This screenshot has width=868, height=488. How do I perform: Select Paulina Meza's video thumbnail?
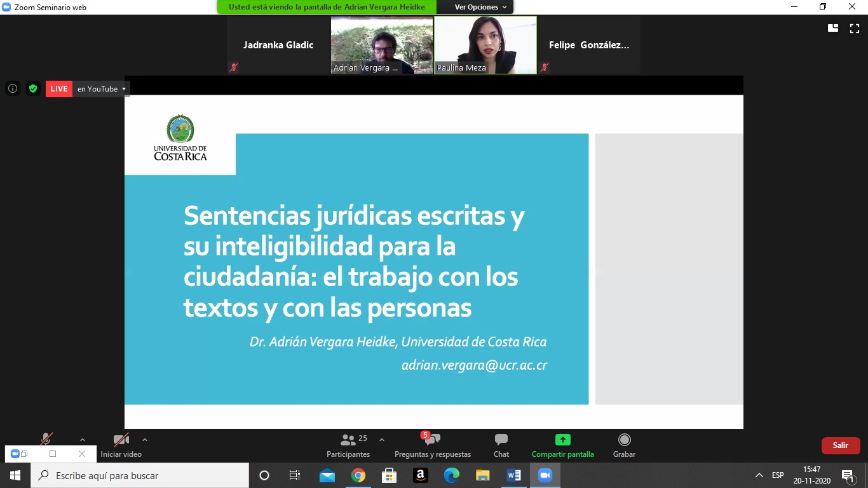[x=485, y=45]
